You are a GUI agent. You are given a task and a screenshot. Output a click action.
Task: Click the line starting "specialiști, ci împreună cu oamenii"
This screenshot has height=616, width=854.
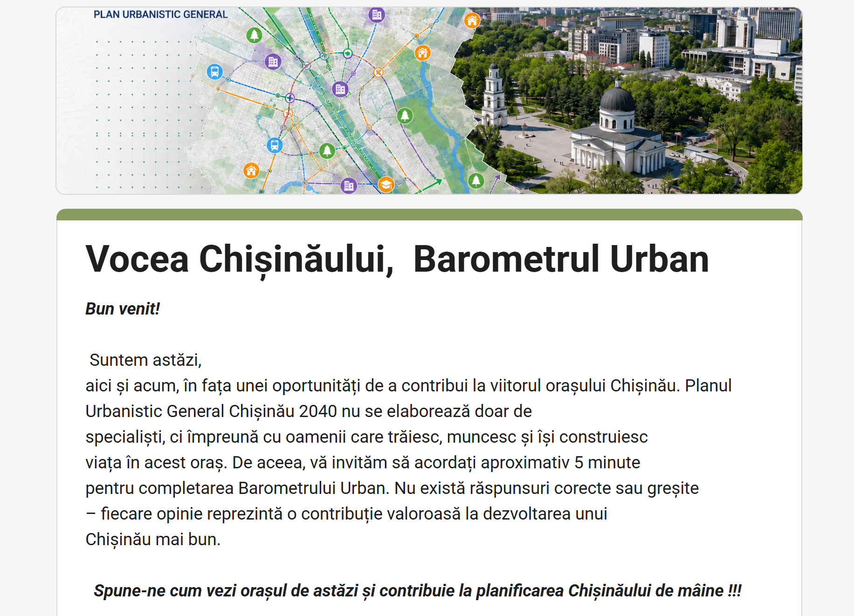coord(366,437)
